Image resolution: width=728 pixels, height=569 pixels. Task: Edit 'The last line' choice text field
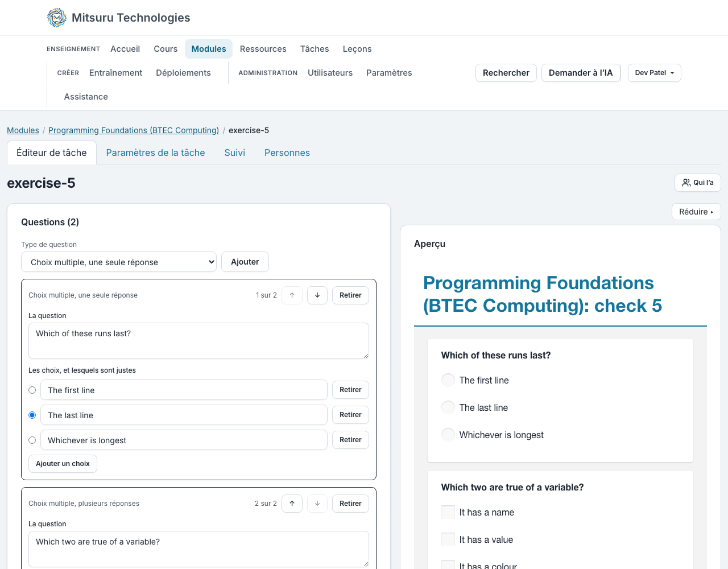point(184,415)
